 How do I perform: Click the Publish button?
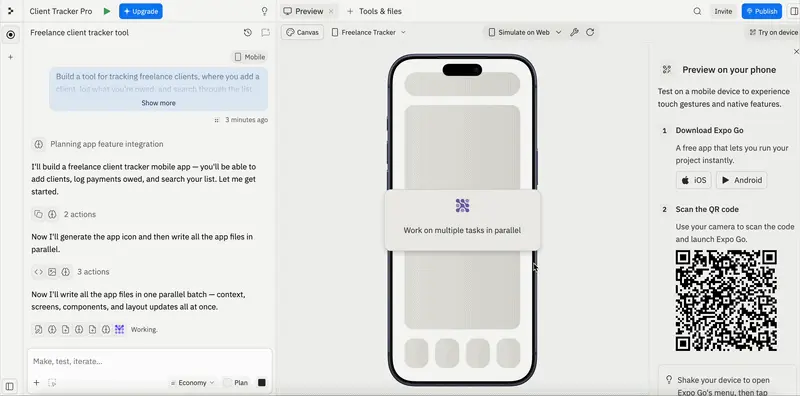pos(762,11)
